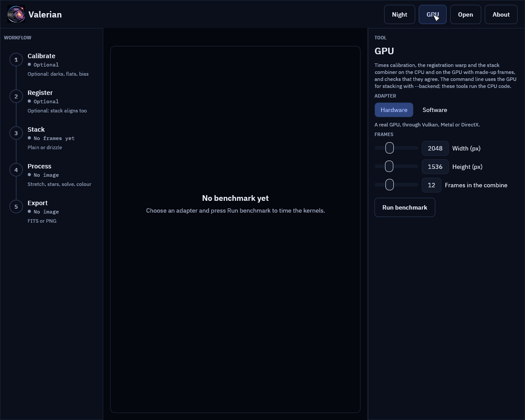Select workflow step 1 circle for Calibrate
The image size is (525, 420).
click(16, 59)
